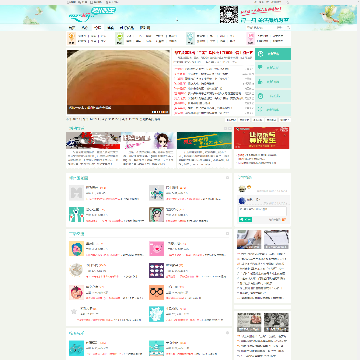This screenshot has height=360, width=360.
Task: Open the forum with the gray star icon
Action: pyautogui.click(x=74, y=311)
